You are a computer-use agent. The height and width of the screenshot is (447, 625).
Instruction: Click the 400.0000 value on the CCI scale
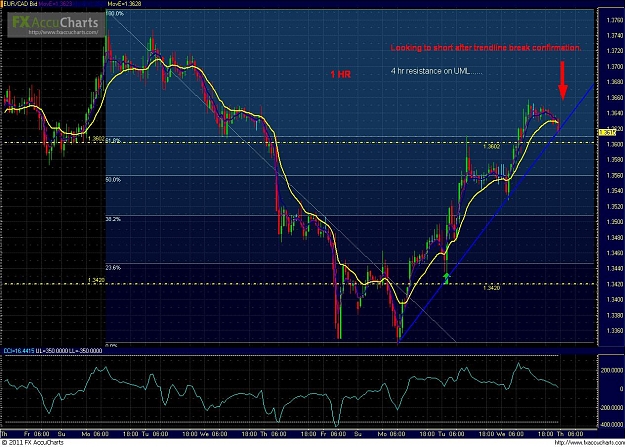612,425
